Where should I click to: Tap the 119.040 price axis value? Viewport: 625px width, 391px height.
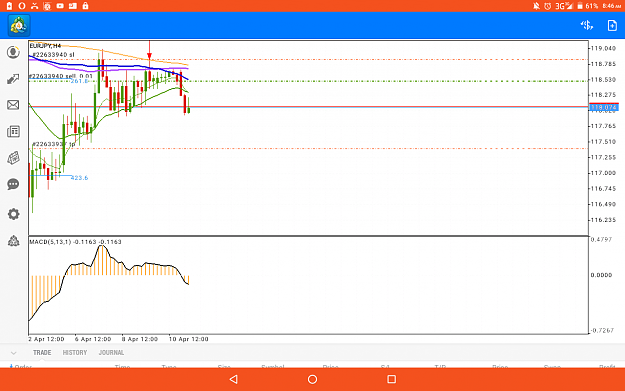pos(603,48)
